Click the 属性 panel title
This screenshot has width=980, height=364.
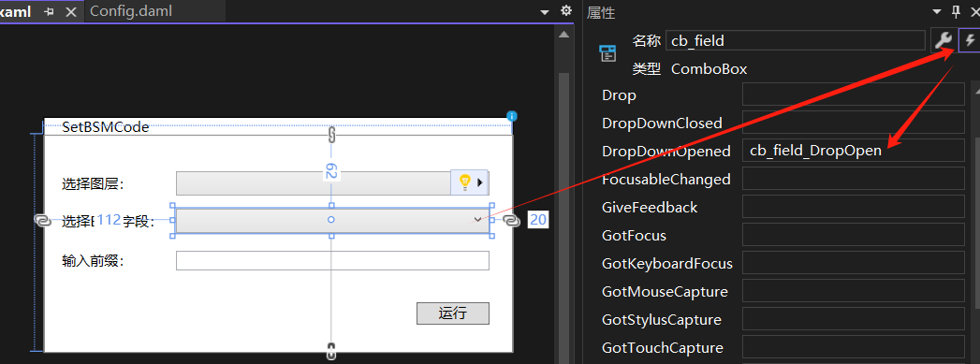click(x=601, y=12)
